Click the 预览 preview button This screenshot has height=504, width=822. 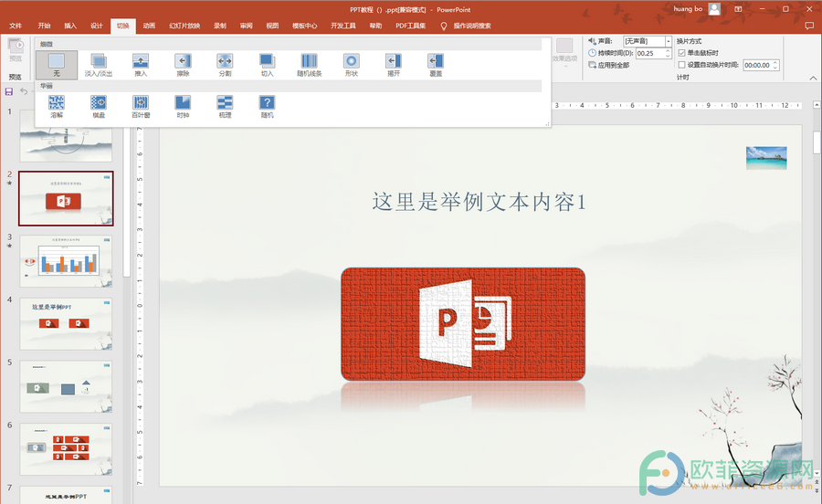coord(16,50)
